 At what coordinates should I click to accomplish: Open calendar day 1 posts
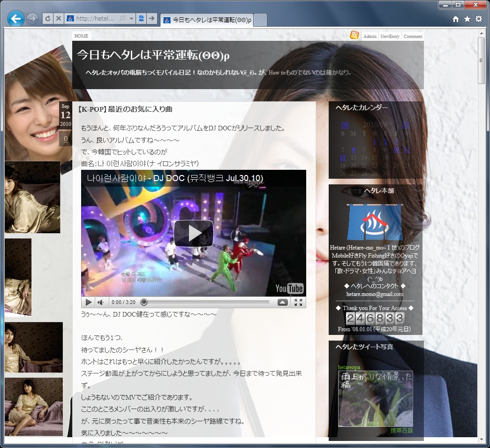pyautogui.click(x=374, y=142)
